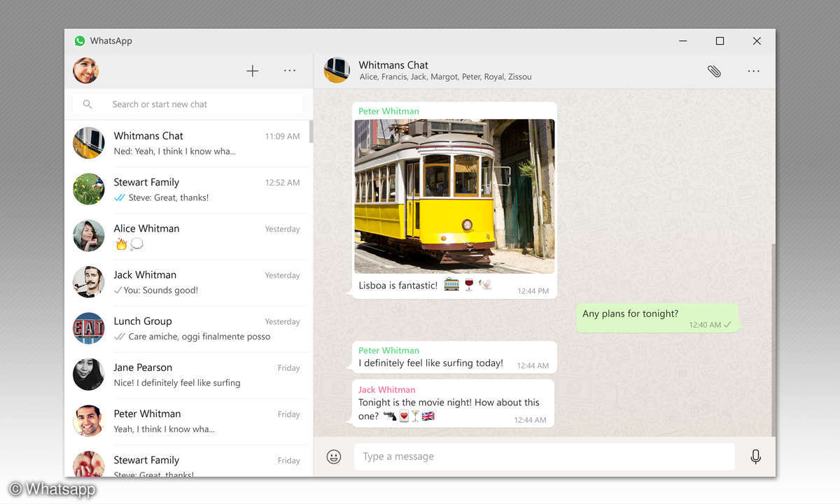Minimize the WhatsApp window
840x504 pixels.
tap(683, 41)
